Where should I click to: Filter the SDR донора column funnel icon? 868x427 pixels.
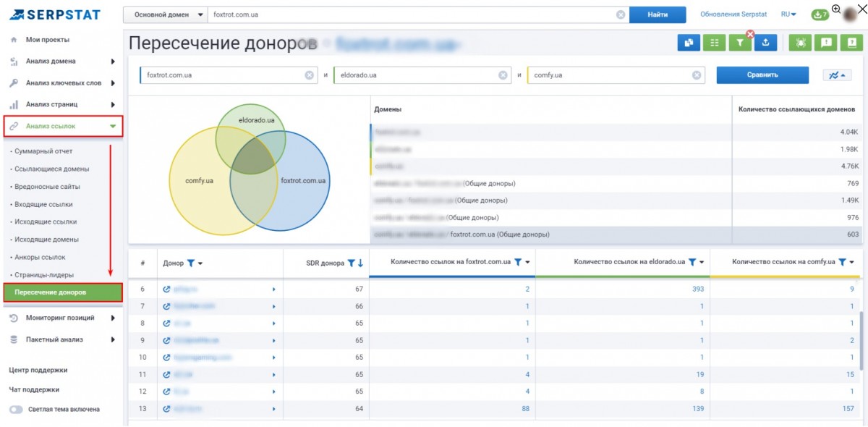pos(351,263)
